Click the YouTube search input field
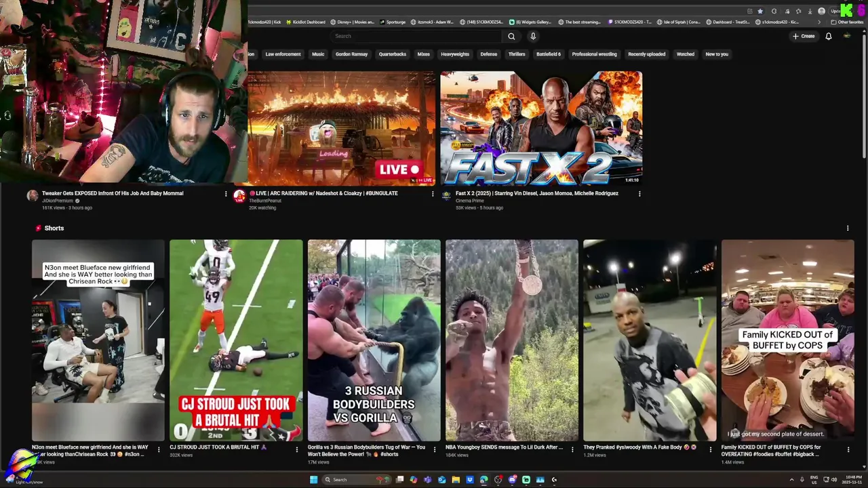Screen dimensions: 868x488 417,36
